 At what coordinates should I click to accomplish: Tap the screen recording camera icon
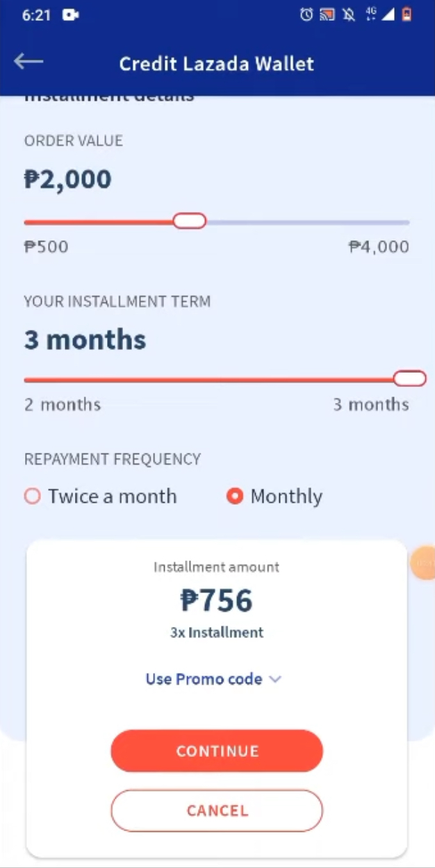click(70, 15)
